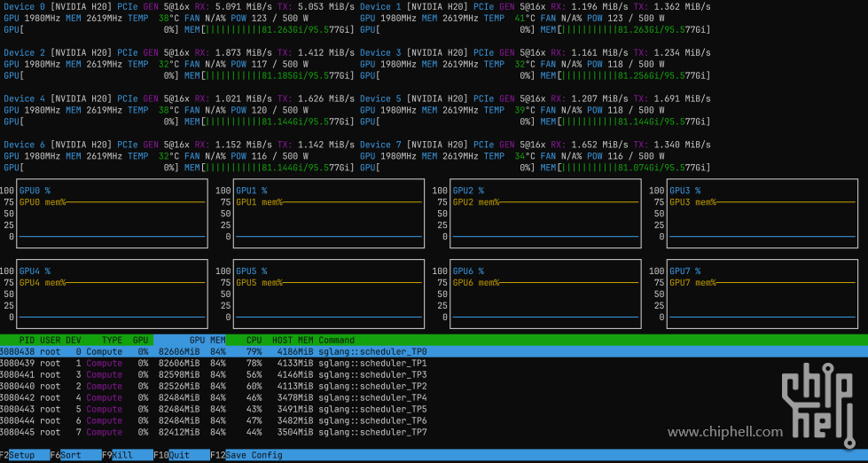This screenshot has width=868, height=463.
Task: Click the Device 7 header label
Action: click(x=381, y=145)
